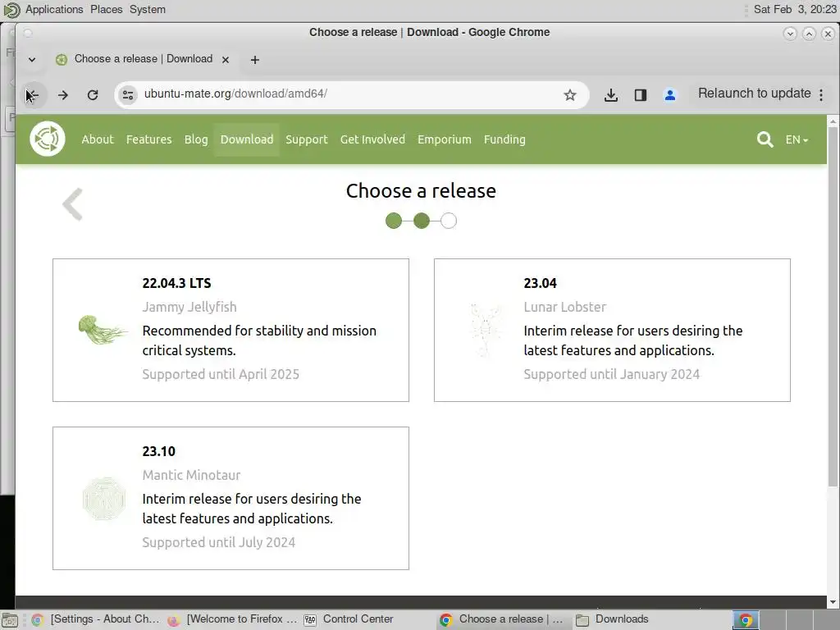Select the Download nav item

(247, 139)
